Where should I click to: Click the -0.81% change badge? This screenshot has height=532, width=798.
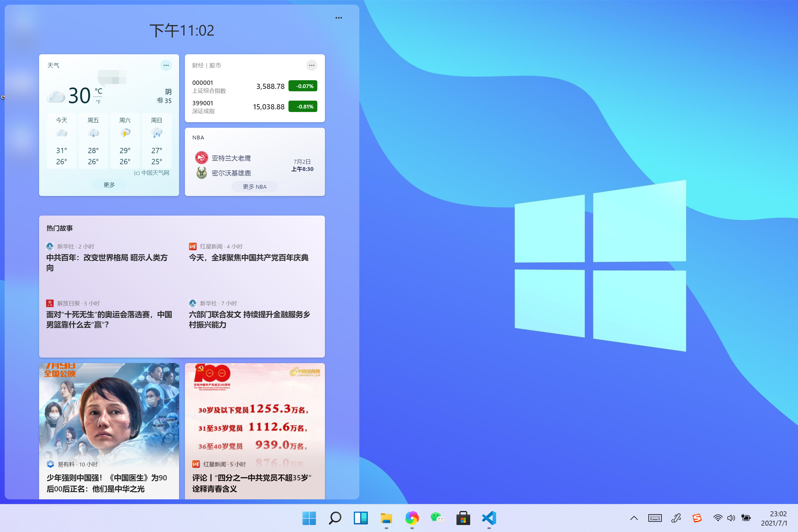[303, 106]
